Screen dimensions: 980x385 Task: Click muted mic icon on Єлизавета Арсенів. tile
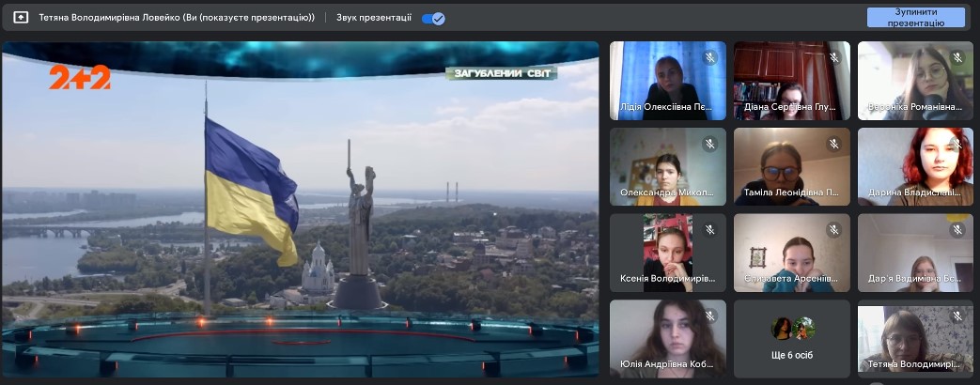click(834, 230)
